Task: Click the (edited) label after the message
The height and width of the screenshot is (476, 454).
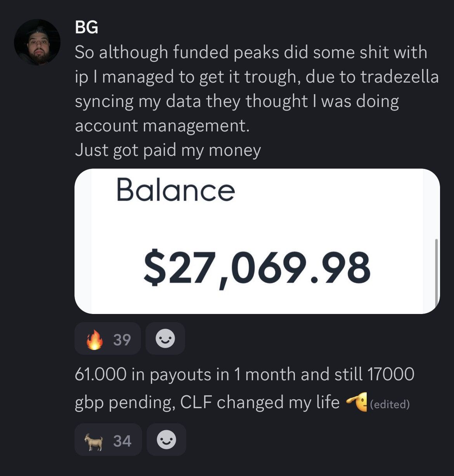Action: pyautogui.click(x=390, y=404)
